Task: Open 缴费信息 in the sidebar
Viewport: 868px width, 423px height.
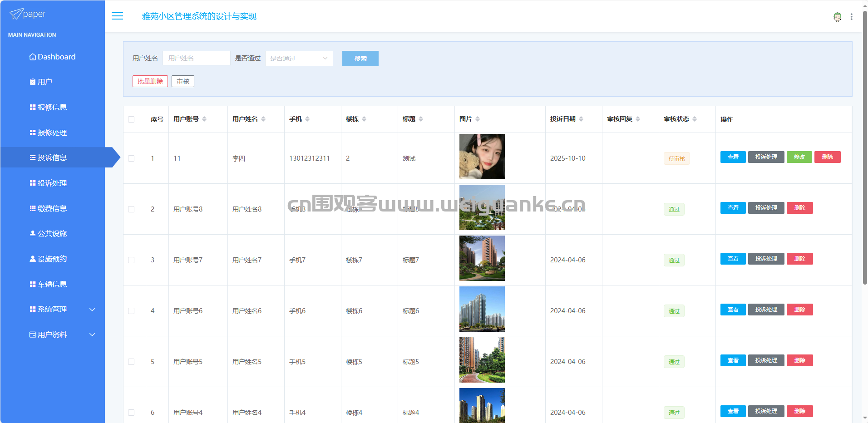Action: coord(52,208)
